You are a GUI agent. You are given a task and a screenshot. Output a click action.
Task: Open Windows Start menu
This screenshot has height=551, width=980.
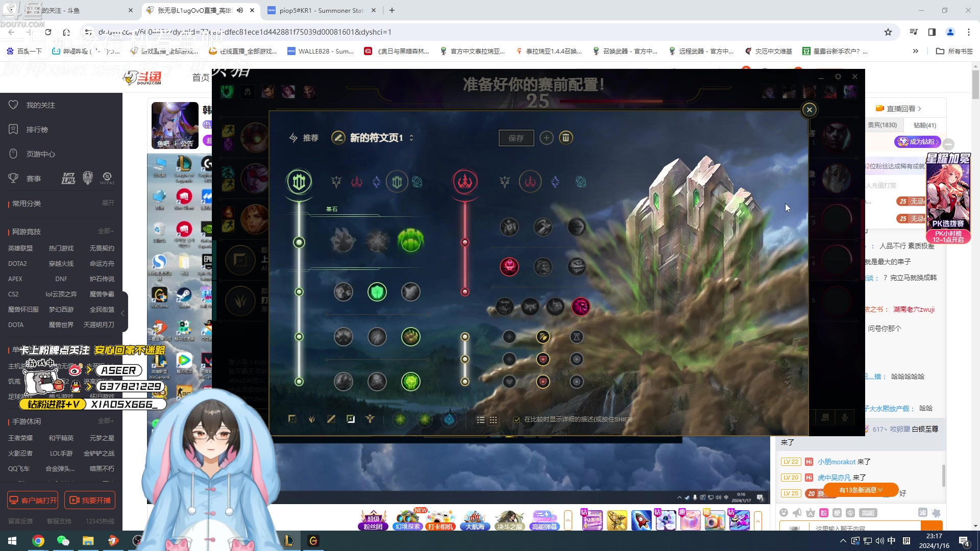coord(12,541)
